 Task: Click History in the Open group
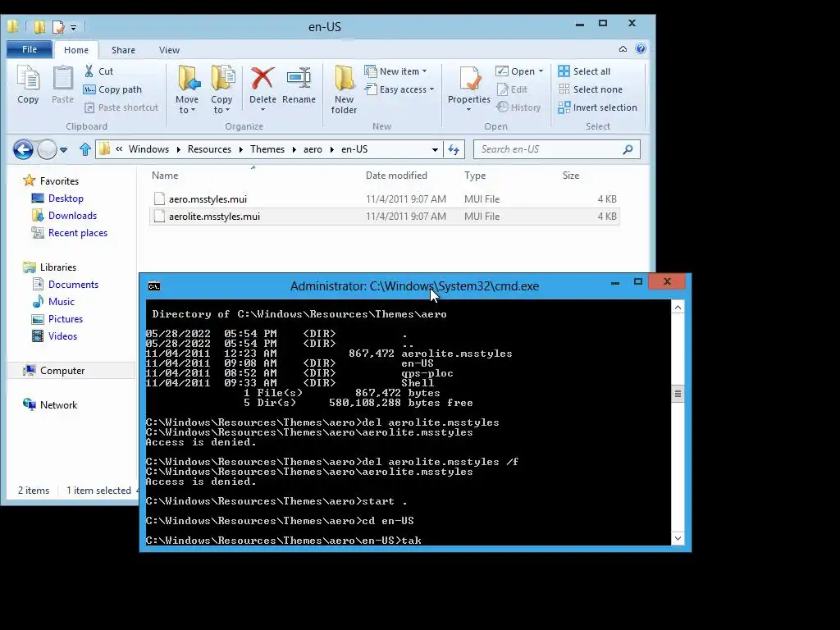518,107
